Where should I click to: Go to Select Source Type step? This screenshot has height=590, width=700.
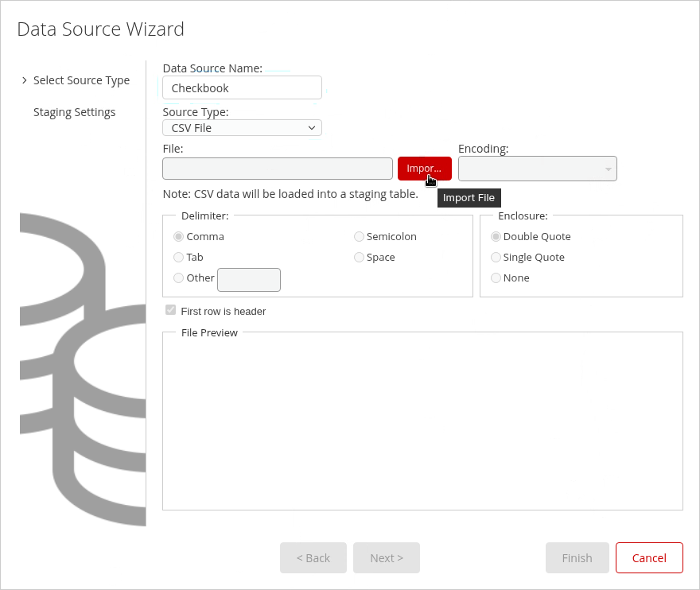point(81,80)
